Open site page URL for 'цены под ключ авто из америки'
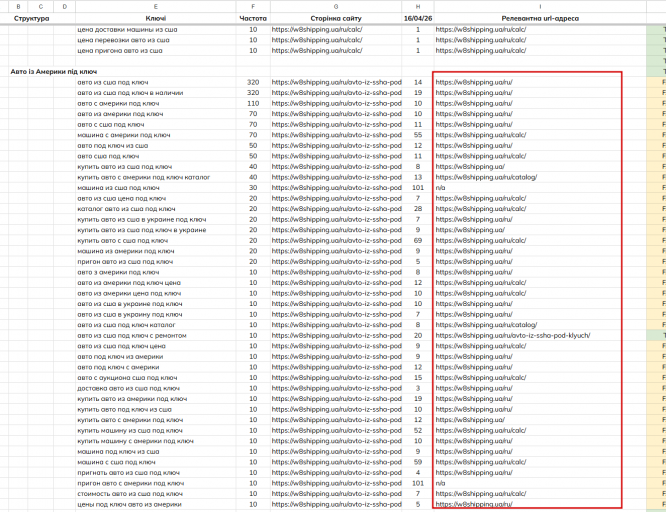This screenshot has width=666, height=512. (336, 504)
